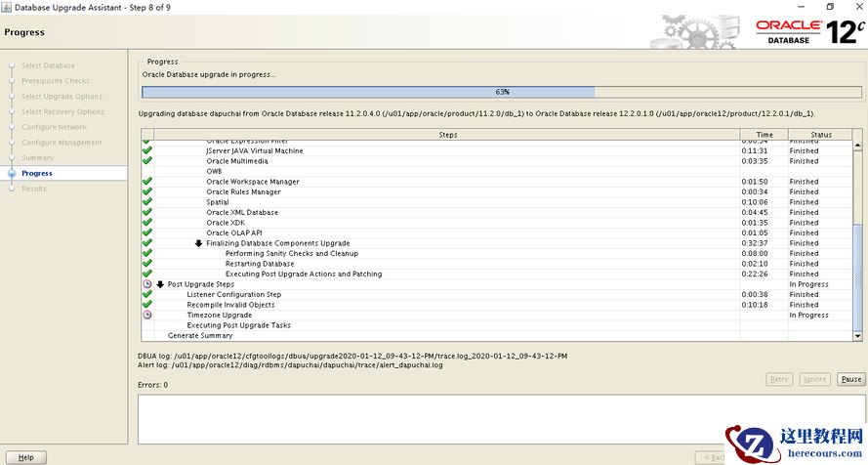Open the Help button
Screen dimensions: 868x465
pyautogui.click(x=26, y=457)
